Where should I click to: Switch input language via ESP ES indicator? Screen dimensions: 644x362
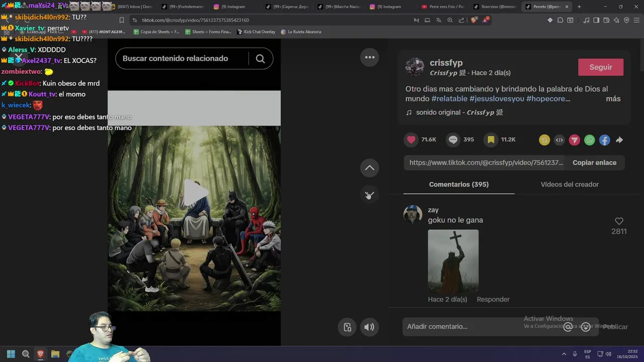pyautogui.click(x=588, y=354)
